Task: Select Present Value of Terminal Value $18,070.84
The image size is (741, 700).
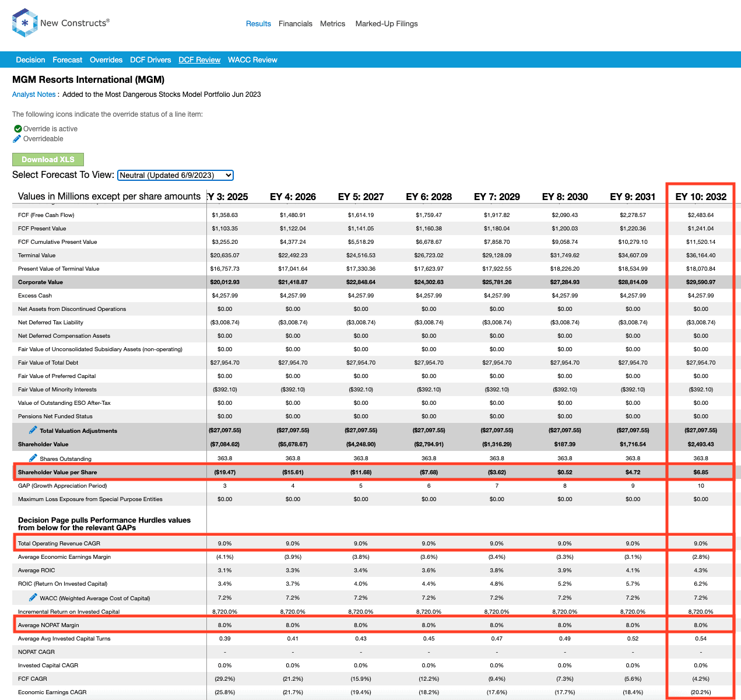Action: click(x=701, y=269)
